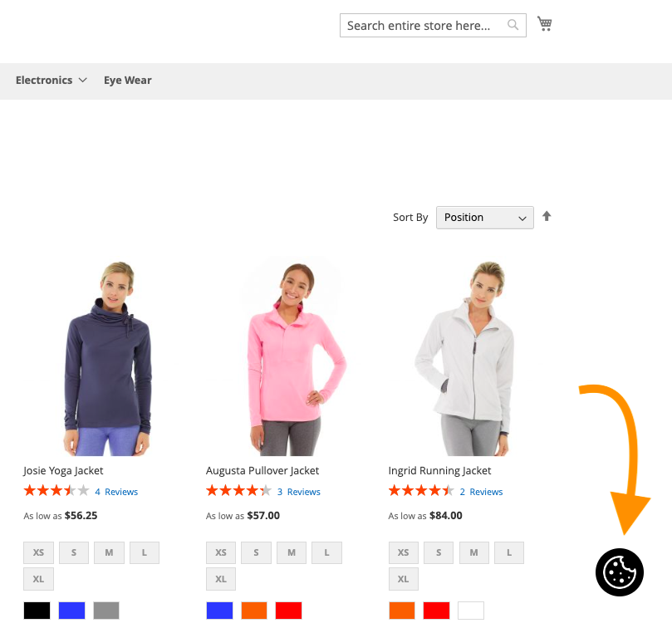
Task: Click the search magnifier icon
Action: pyautogui.click(x=513, y=25)
